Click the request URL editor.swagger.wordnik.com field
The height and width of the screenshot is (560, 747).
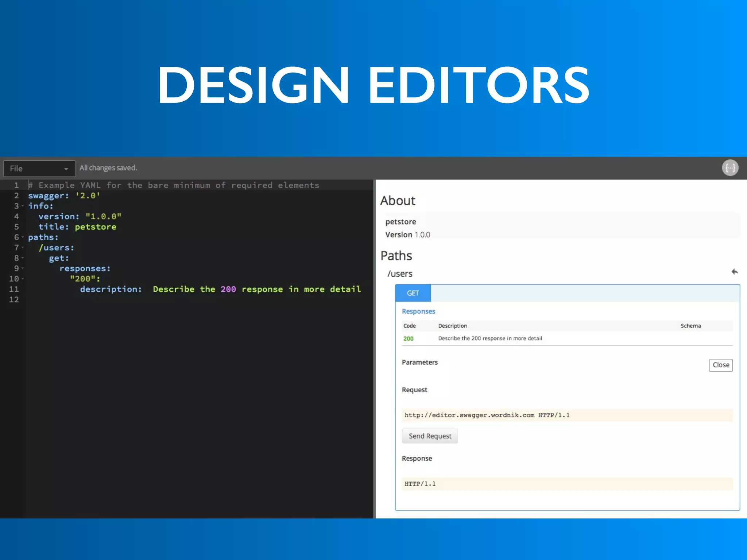click(567, 415)
